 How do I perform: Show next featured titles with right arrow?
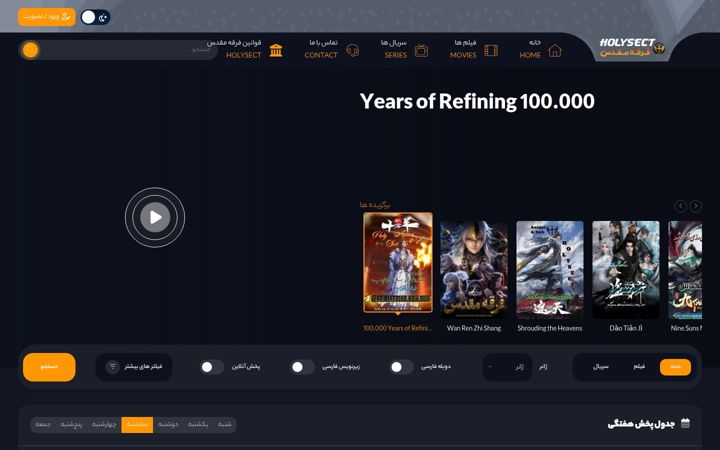coord(696,206)
